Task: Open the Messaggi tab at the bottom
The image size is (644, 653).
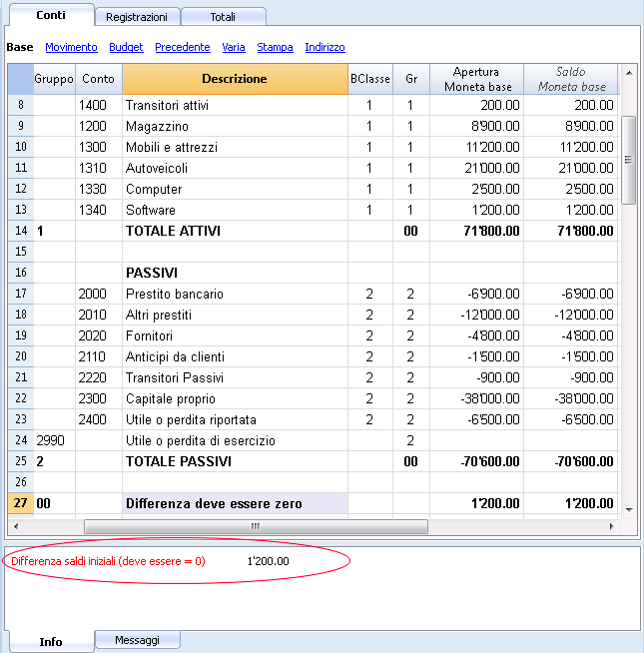Action: tap(137, 640)
